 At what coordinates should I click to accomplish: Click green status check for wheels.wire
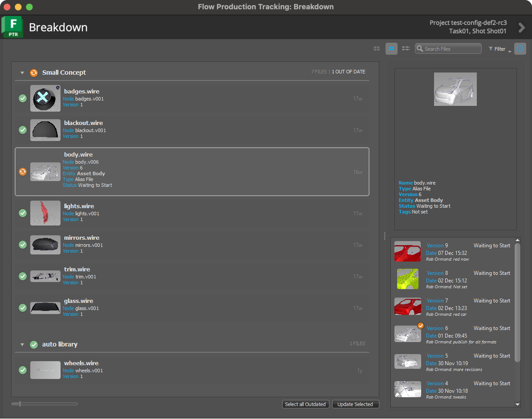point(23,370)
